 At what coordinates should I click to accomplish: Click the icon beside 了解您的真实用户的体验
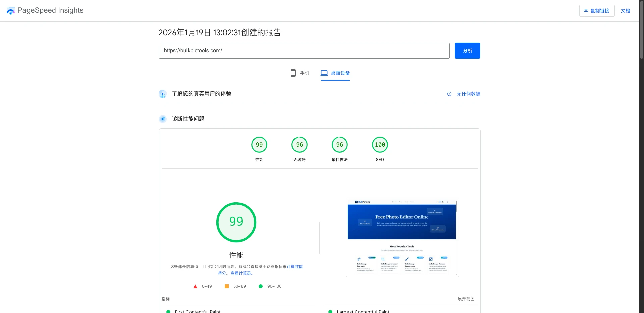coord(163,94)
